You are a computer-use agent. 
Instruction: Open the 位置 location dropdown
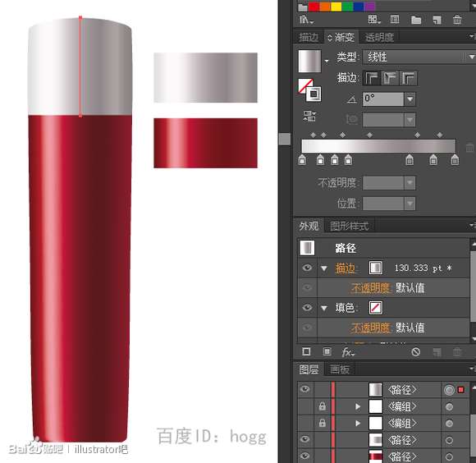pos(410,204)
